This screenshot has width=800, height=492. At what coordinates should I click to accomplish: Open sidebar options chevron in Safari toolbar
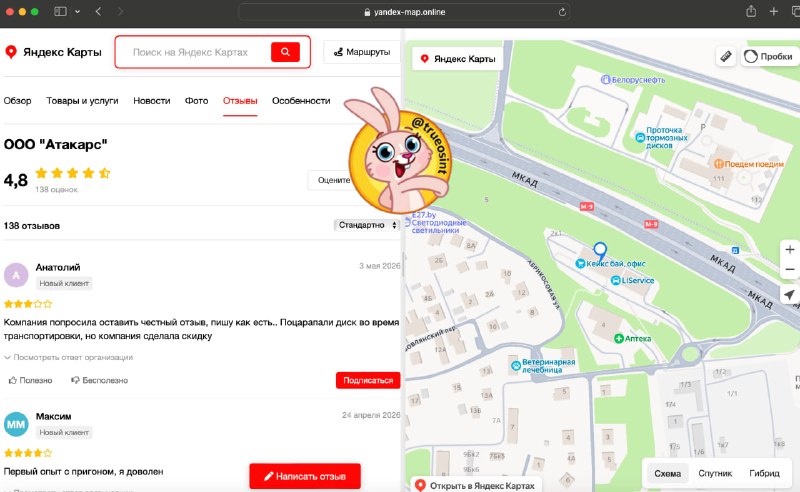click(x=78, y=11)
